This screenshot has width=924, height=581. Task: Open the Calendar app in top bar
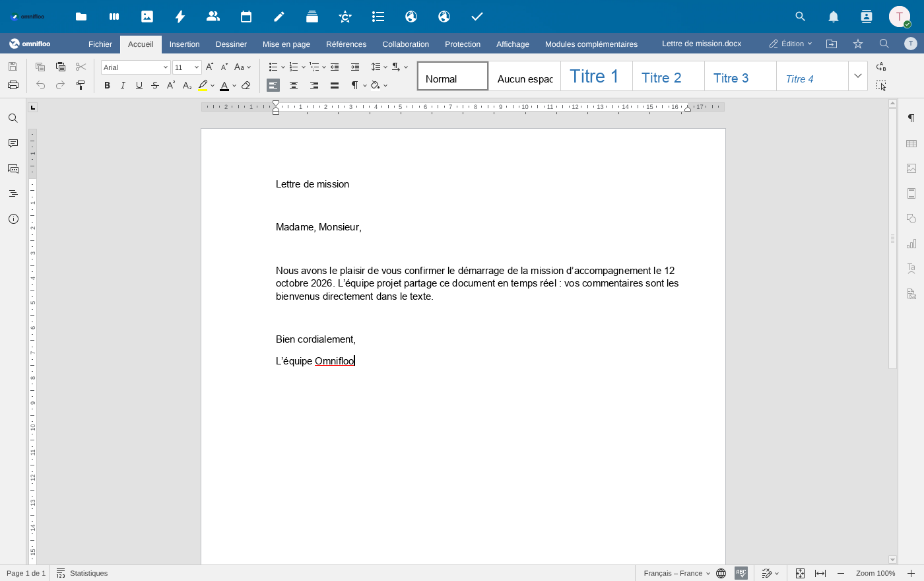pos(246,17)
